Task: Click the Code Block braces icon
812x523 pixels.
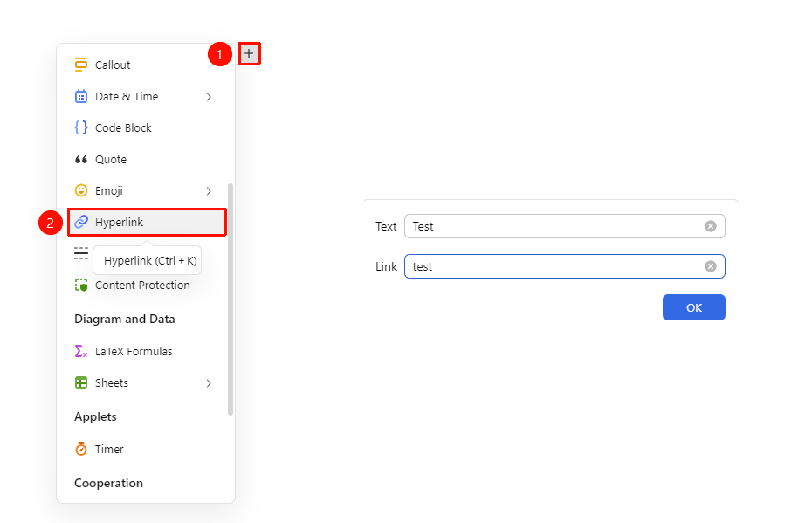Action: pos(81,127)
